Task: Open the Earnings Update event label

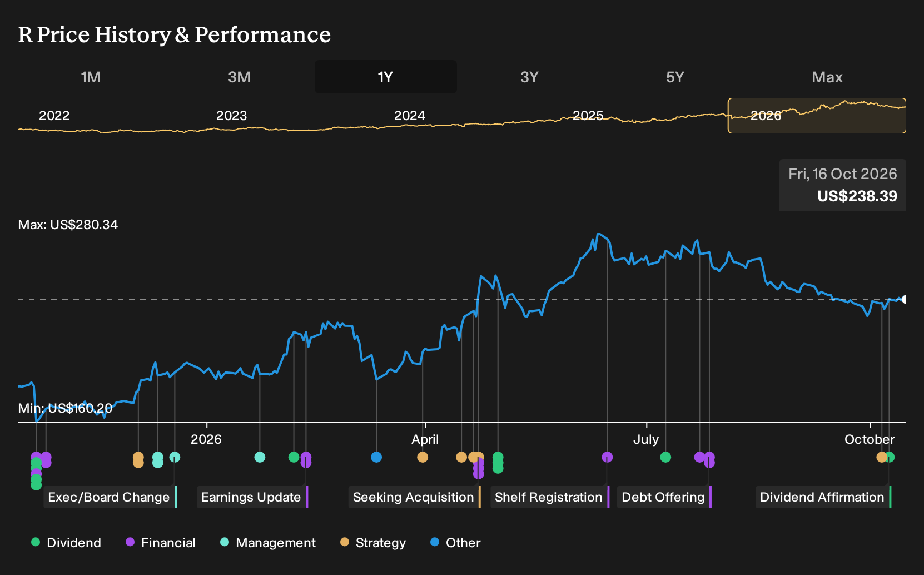Action: click(252, 497)
